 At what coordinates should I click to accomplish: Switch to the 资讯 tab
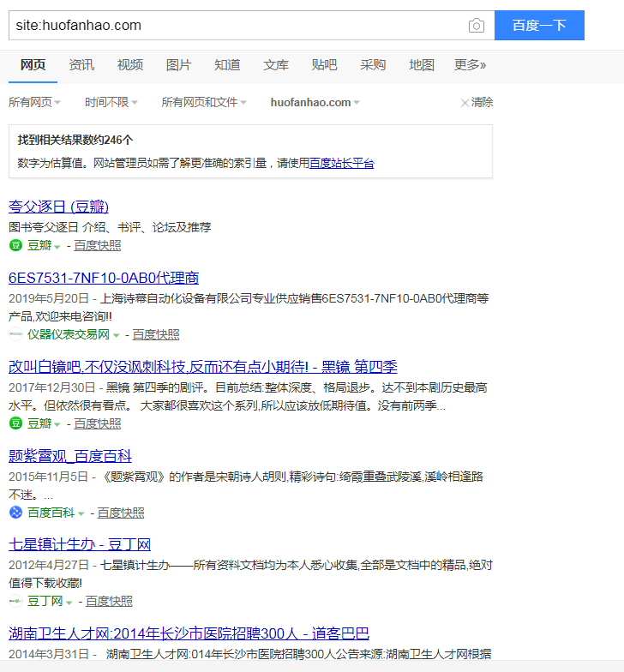(81, 65)
